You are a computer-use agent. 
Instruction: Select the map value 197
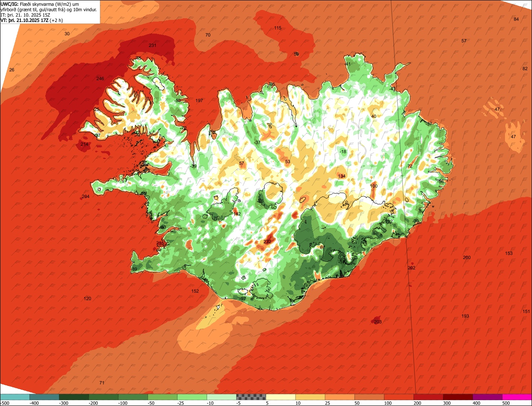click(x=199, y=100)
